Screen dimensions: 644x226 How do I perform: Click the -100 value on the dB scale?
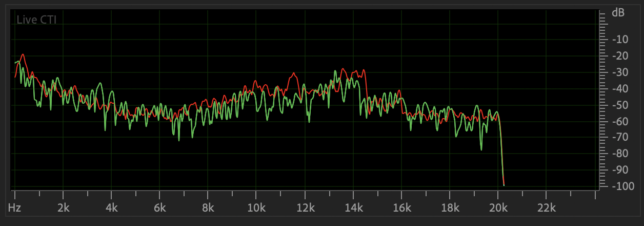tap(619, 186)
